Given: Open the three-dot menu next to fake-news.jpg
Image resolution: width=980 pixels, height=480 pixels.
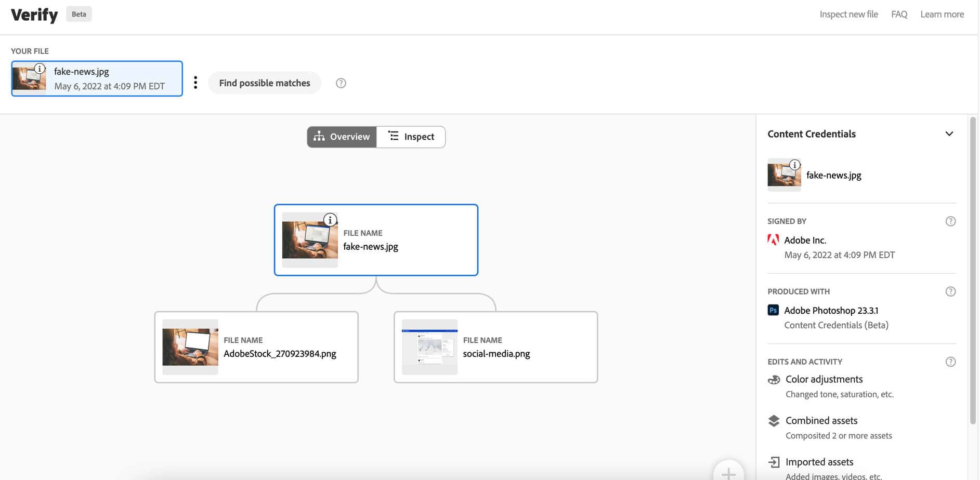Looking at the screenshot, I should 195,83.
